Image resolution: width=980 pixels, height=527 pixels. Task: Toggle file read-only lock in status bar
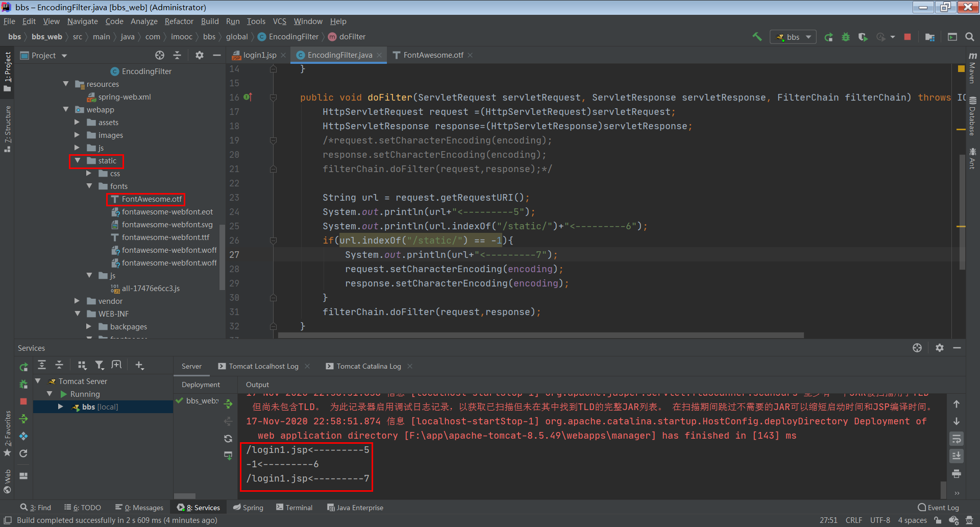point(938,520)
